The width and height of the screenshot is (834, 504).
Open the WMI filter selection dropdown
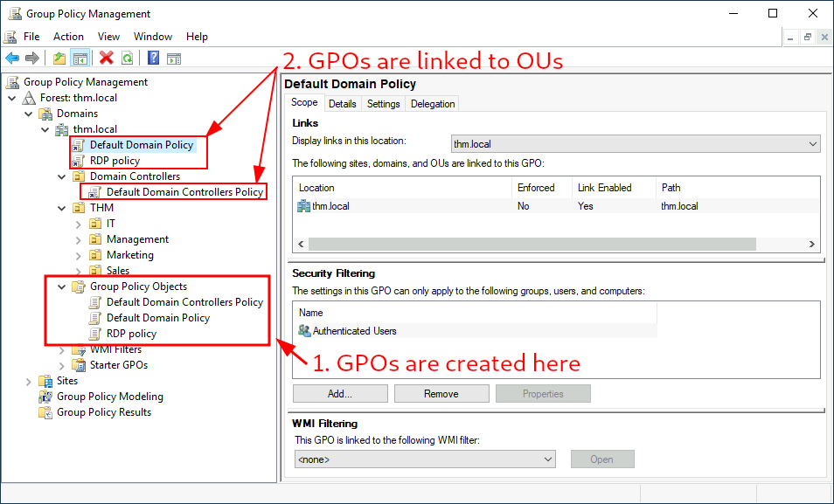pos(549,459)
